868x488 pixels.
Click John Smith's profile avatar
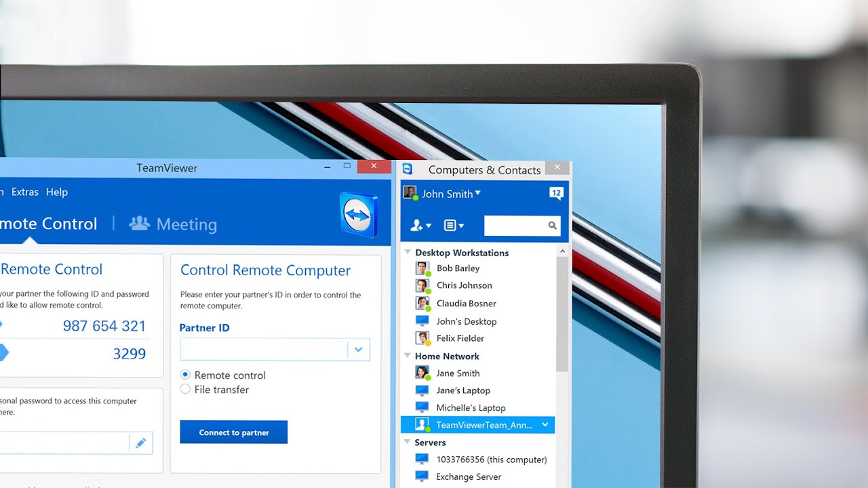pyautogui.click(x=410, y=193)
